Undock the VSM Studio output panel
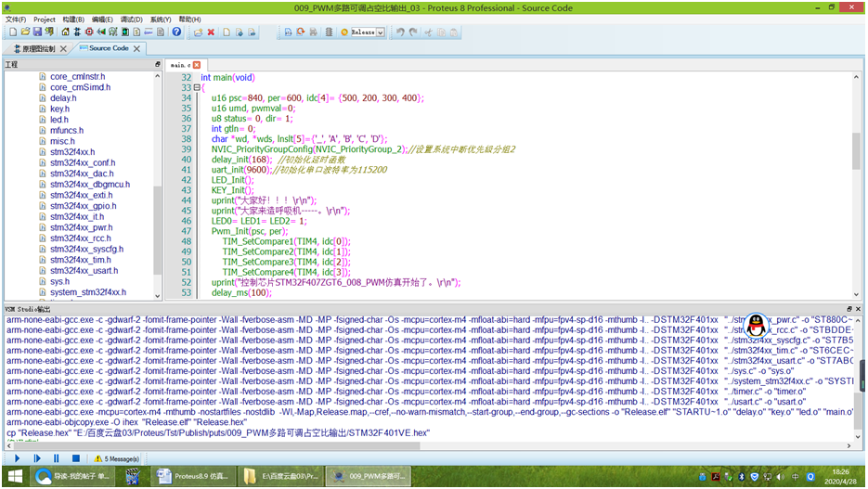Viewport: 868px width, 489px height. point(849,309)
